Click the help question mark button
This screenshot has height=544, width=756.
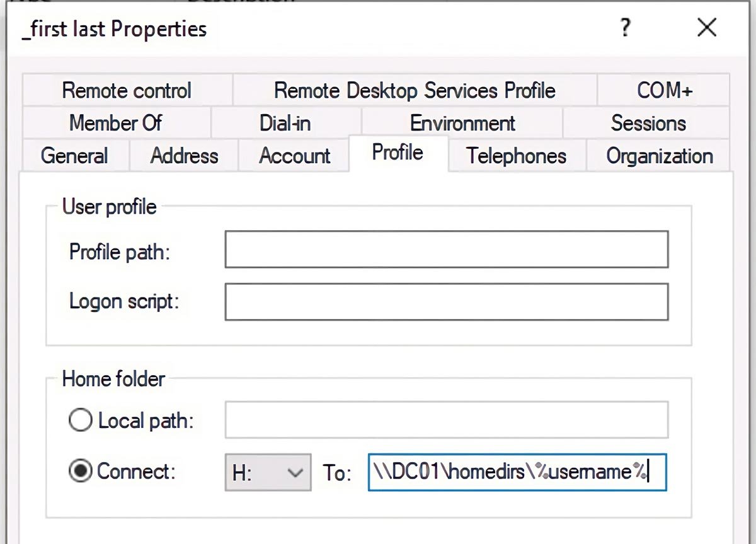[625, 28]
